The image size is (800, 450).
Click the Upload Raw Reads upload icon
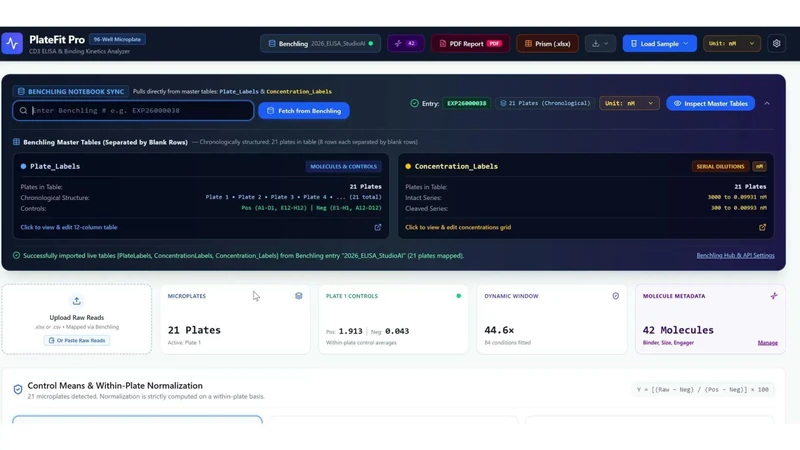(77, 302)
